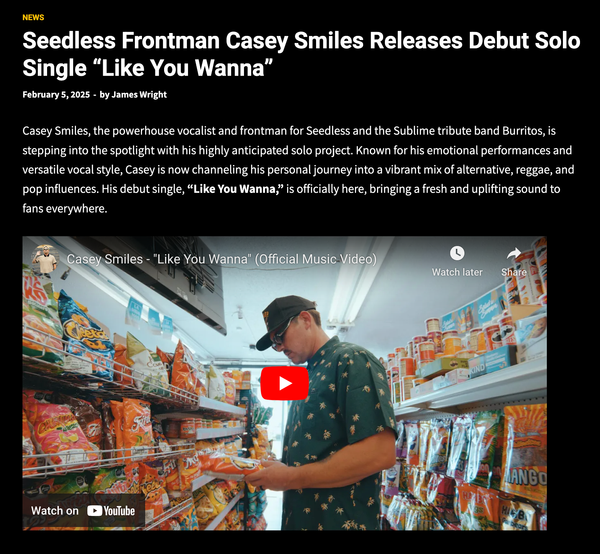Click the YouTube logo in Watch on bar

(x=111, y=511)
